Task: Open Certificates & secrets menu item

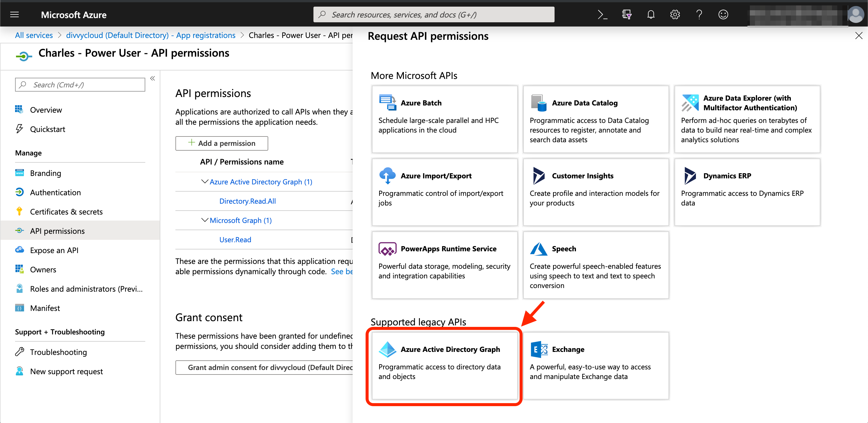Action: (66, 211)
